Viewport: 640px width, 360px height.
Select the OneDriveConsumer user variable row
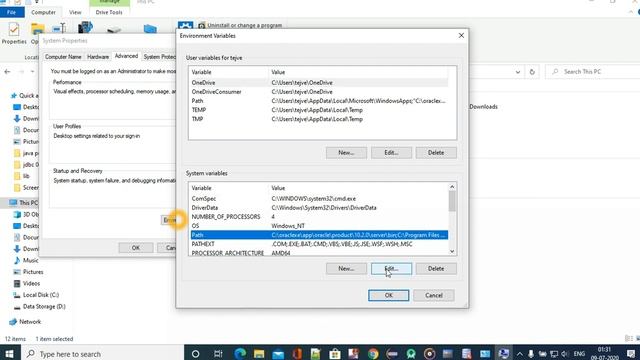tap(319, 92)
